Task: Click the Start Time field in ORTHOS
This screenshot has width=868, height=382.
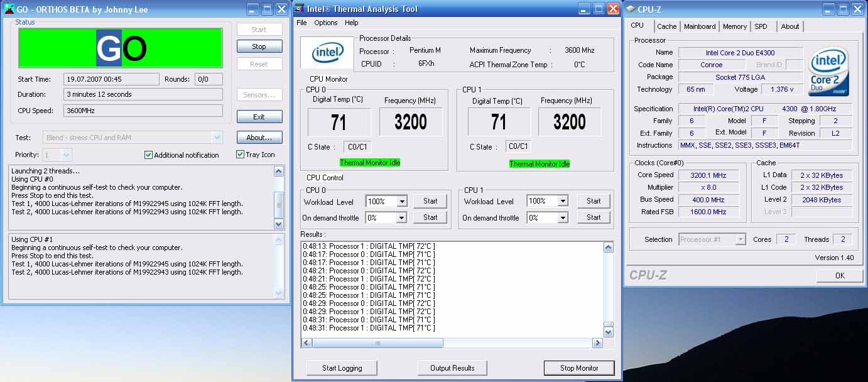Action: click(x=111, y=79)
